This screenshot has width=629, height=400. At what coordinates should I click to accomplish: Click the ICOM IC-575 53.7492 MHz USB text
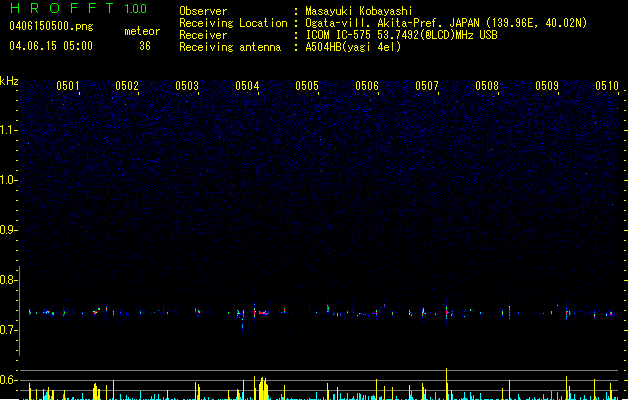[x=402, y=35]
